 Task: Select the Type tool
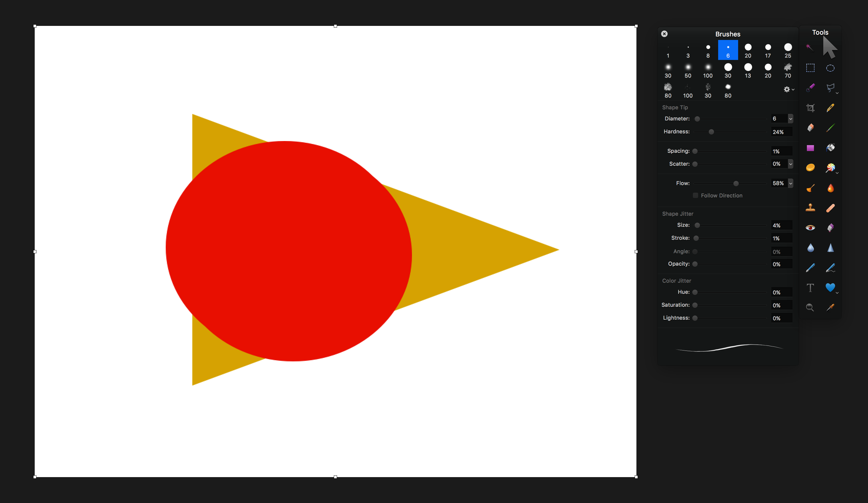tap(810, 288)
